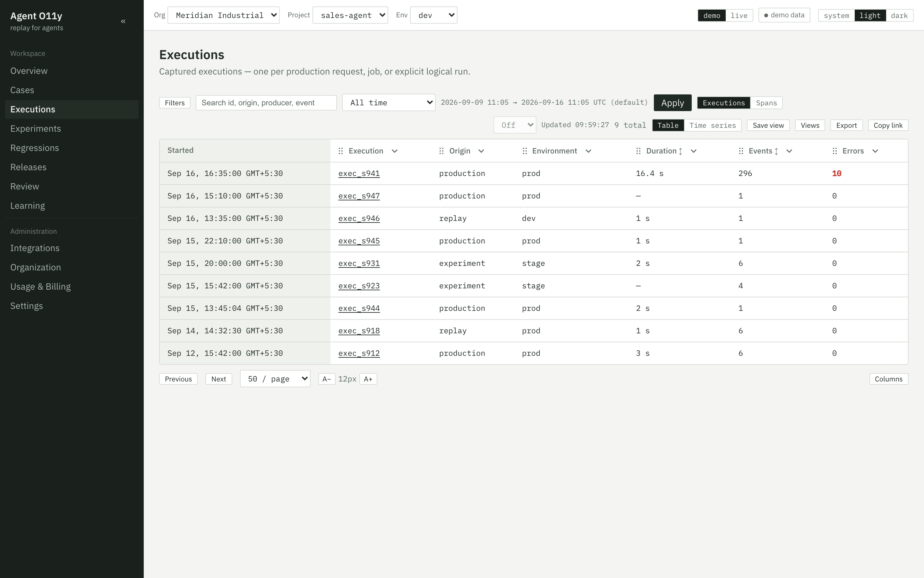Sort by Events using the sort arrow
924x578 pixels.
(776, 151)
